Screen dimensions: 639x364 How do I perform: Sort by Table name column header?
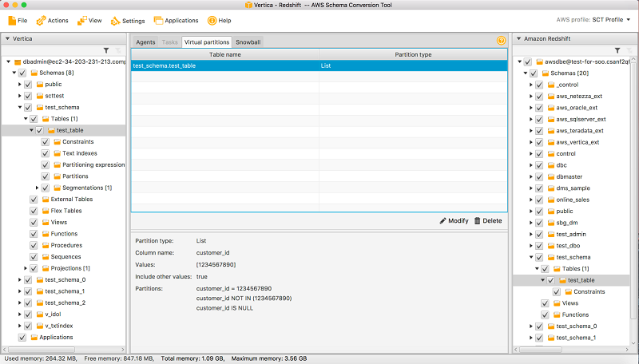(225, 54)
